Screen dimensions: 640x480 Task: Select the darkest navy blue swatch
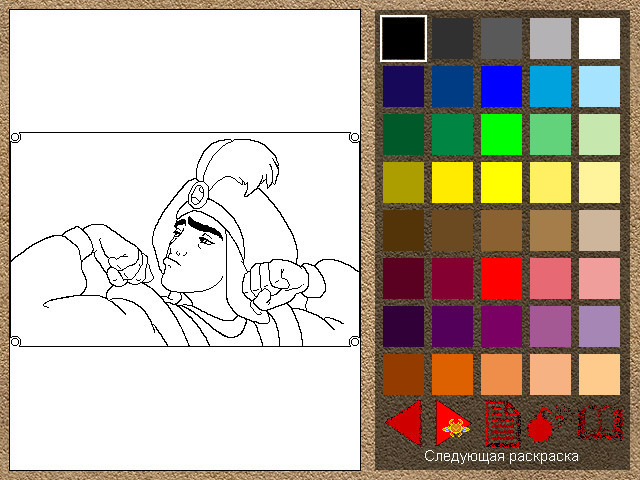[x=403, y=87]
